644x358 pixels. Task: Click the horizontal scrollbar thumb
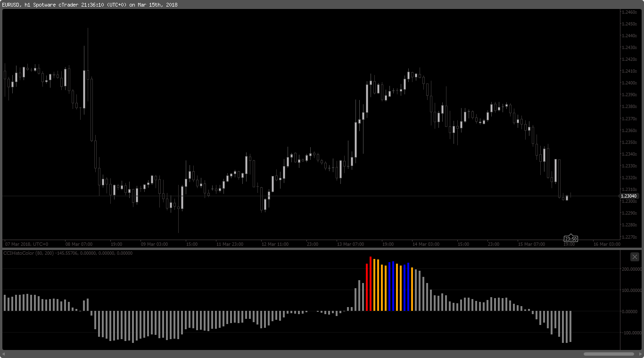pyautogui.click(x=609, y=354)
